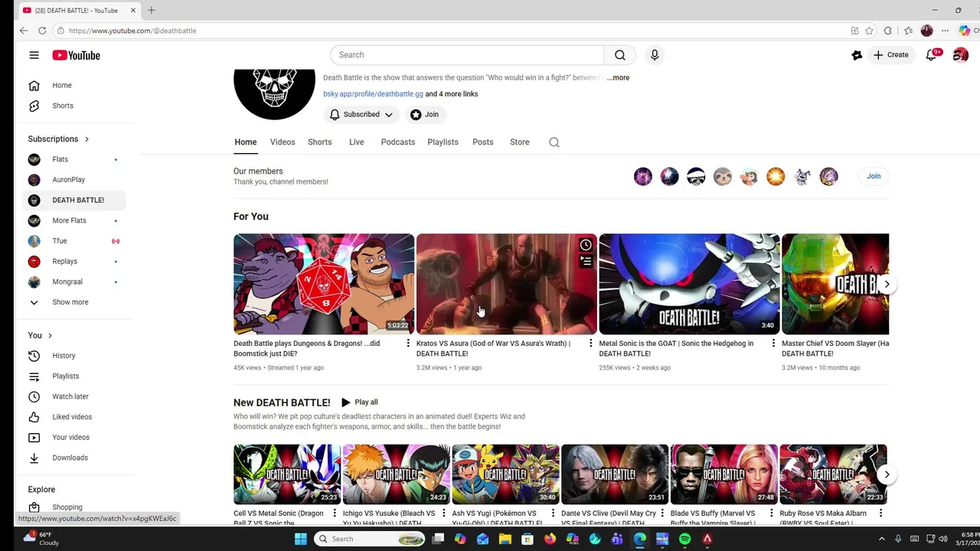Open the YouTube hamburger guide menu
Screen dimensions: 980x551
pyautogui.click(x=34, y=55)
